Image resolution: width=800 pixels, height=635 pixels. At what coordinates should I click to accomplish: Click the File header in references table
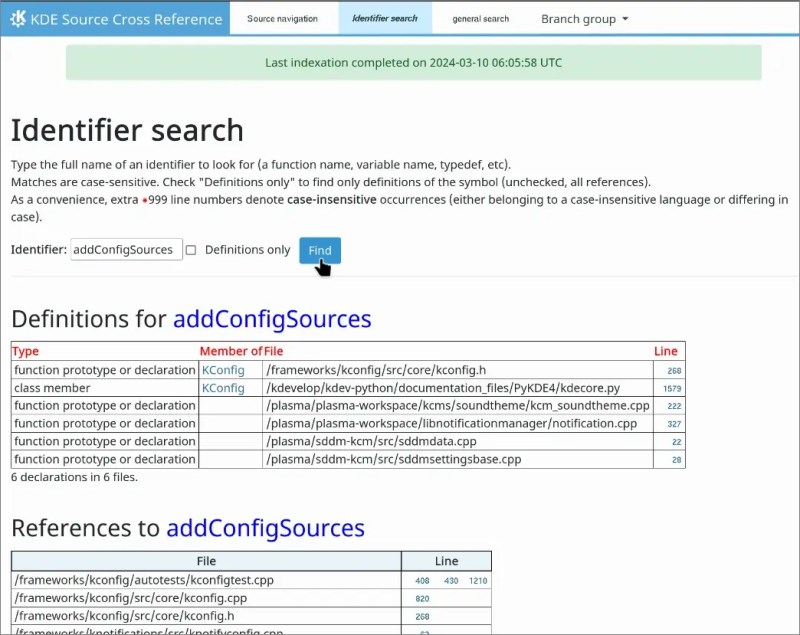(206, 561)
